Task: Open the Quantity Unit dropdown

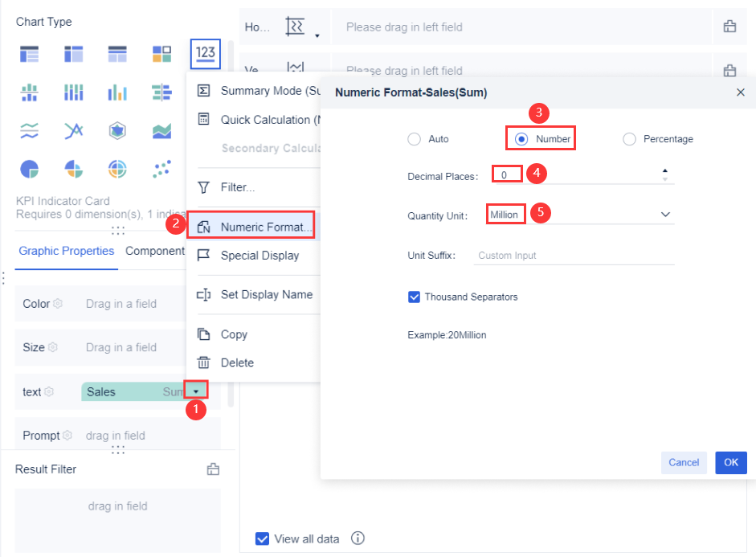Action: 665,215
